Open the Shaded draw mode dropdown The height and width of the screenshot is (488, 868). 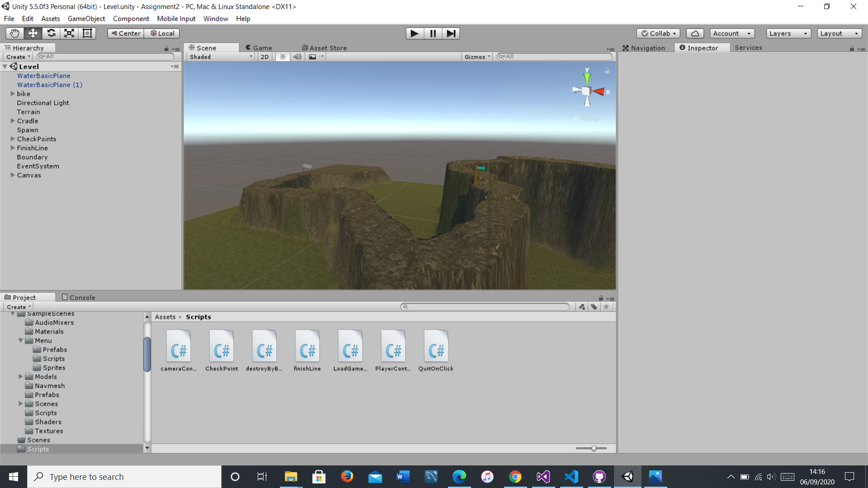(221, 57)
